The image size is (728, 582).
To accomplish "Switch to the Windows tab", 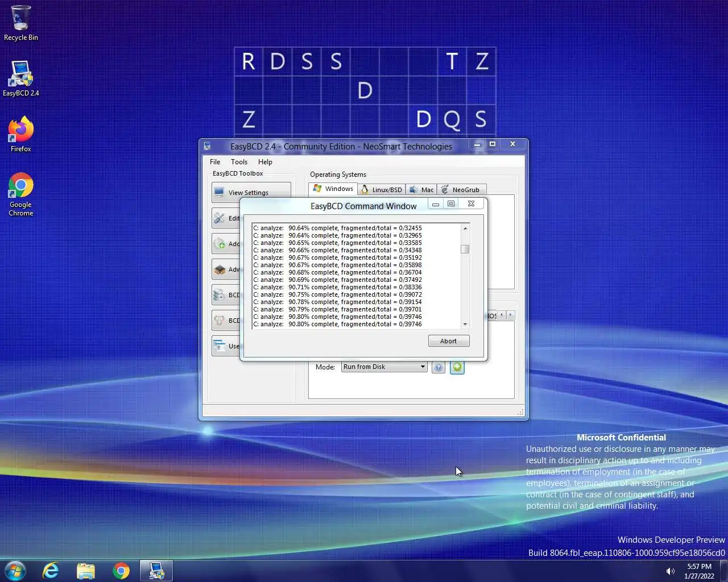I will tap(333, 189).
